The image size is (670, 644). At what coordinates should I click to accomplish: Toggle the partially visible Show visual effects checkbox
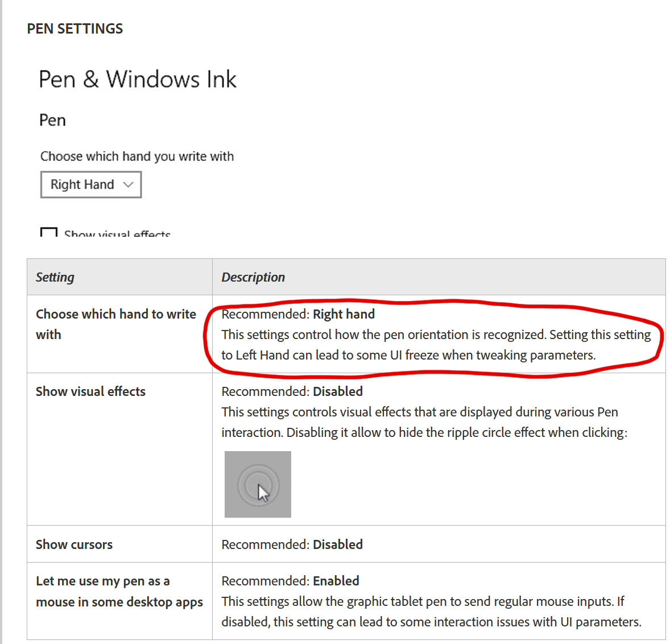(49, 232)
